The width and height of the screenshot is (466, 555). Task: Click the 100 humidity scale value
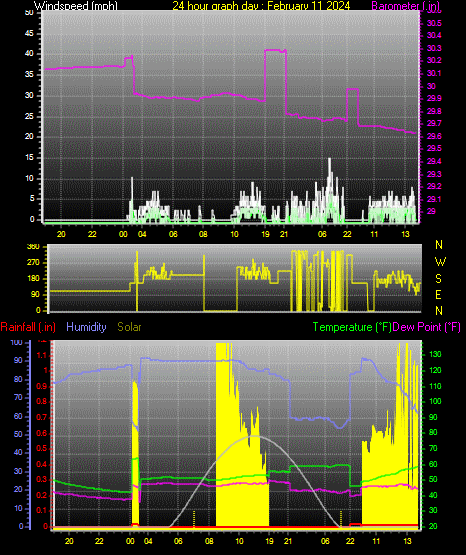(x=16, y=343)
